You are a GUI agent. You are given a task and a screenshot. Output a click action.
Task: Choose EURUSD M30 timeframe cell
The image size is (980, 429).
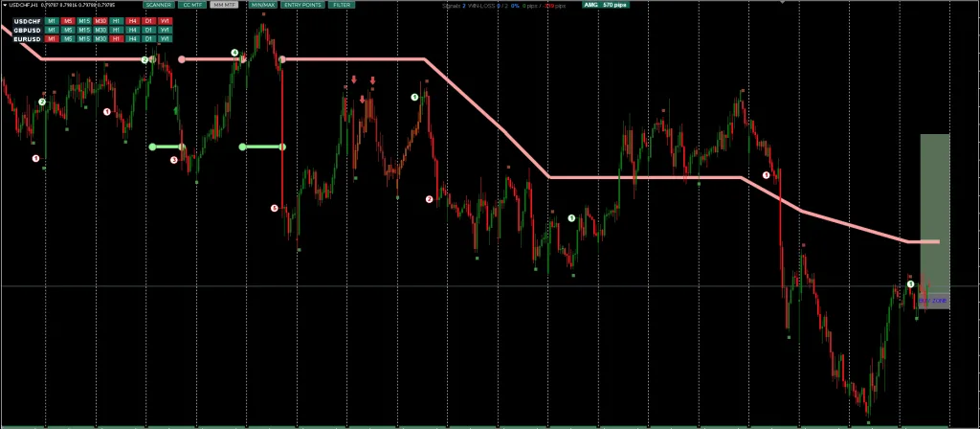[x=100, y=38]
